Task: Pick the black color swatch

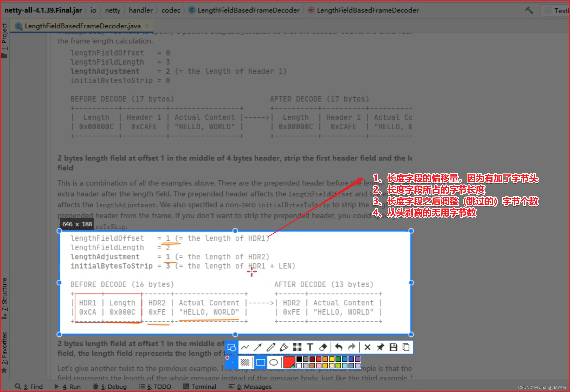Action: [299, 359]
